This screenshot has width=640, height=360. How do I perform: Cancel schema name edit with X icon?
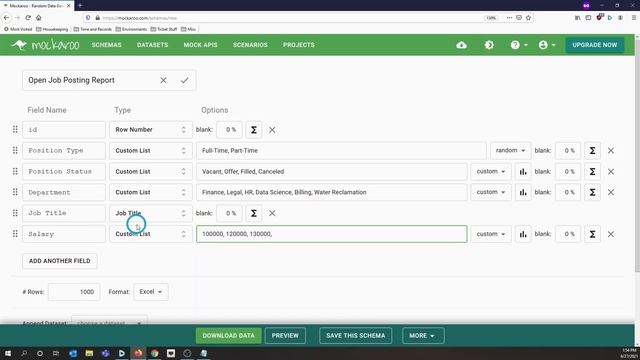pyautogui.click(x=163, y=80)
